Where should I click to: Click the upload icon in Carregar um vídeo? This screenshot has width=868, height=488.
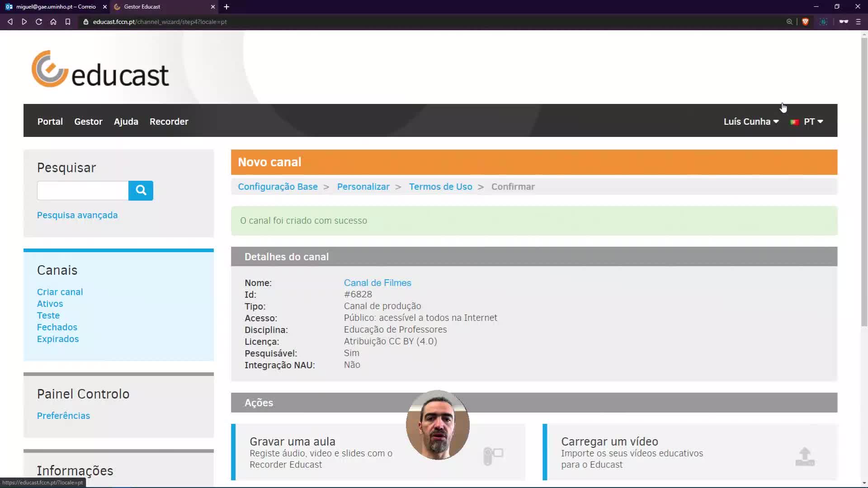[805, 456]
